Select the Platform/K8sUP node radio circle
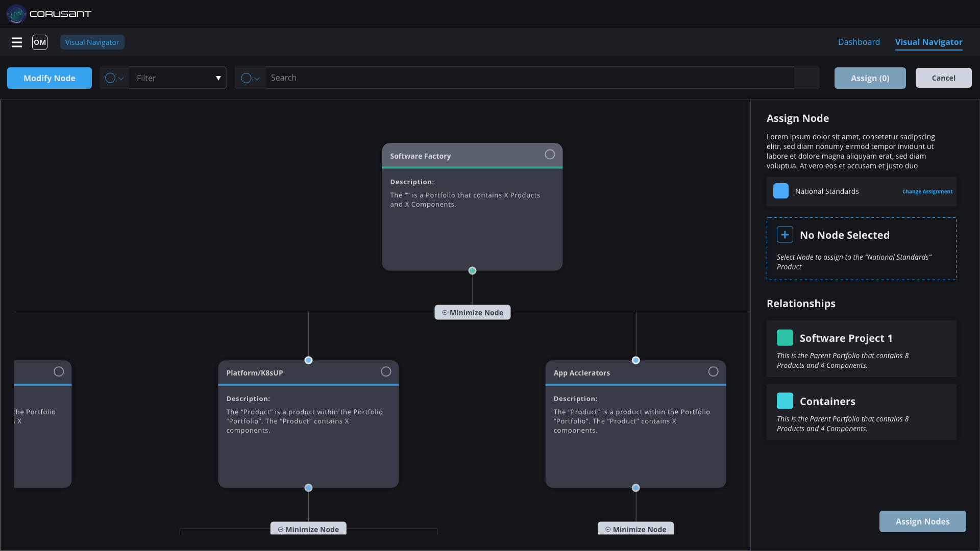The width and height of the screenshot is (980, 551). click(x=386, y=371)
